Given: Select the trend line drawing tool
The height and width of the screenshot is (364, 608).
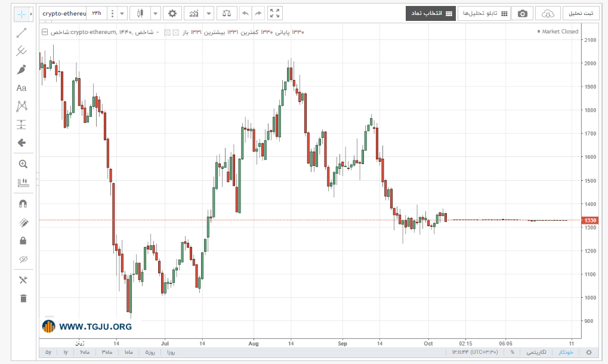Looking at the screenshot, I should tap(21, 33).
